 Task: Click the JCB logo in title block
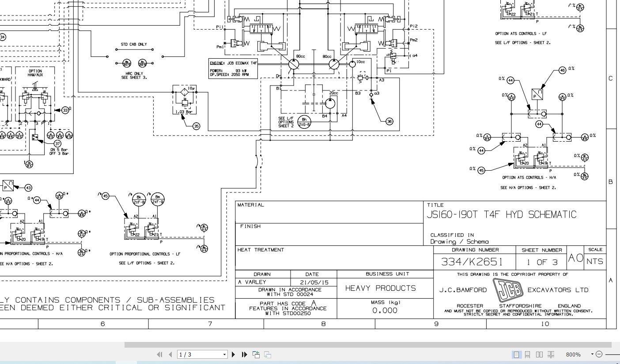tap(508, 290)
